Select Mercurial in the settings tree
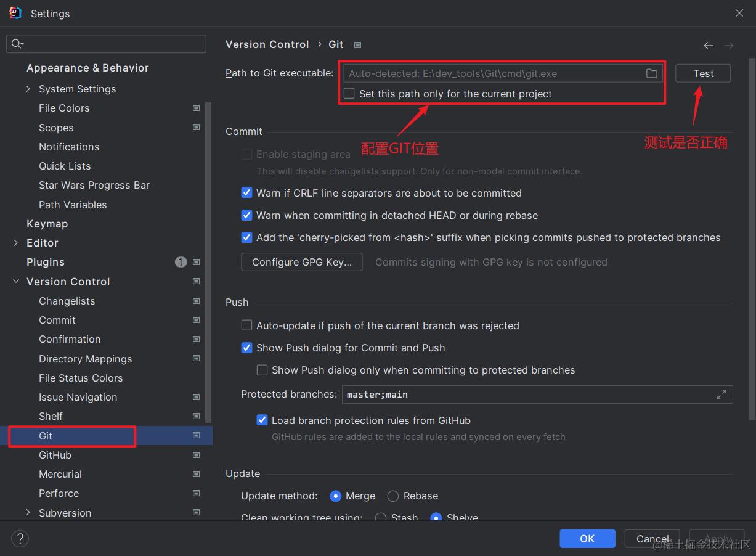 [60, 474]
